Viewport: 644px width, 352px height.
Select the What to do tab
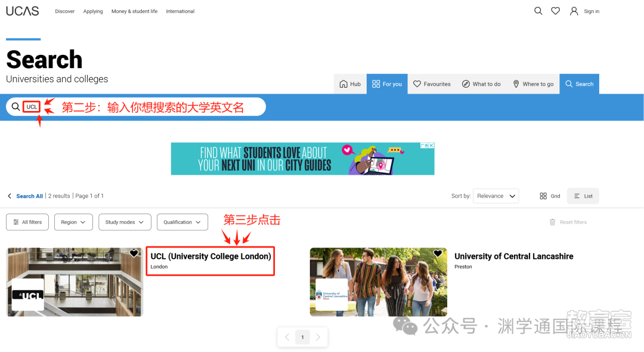point(481,84)
